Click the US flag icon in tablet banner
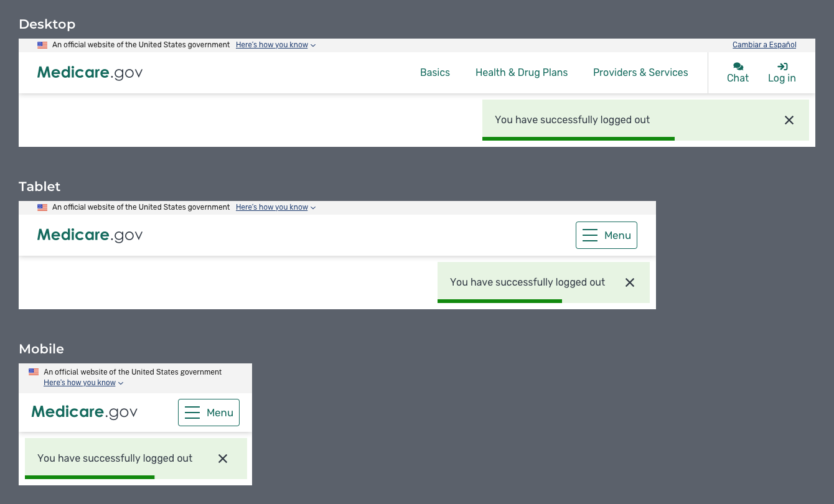This screenshot has height=504, width=834. click(42, 207)
